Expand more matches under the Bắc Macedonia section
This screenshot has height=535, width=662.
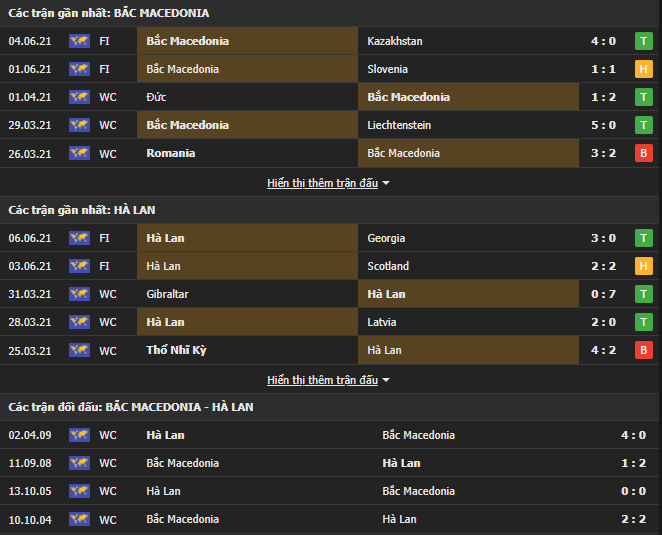click(328, 183)
